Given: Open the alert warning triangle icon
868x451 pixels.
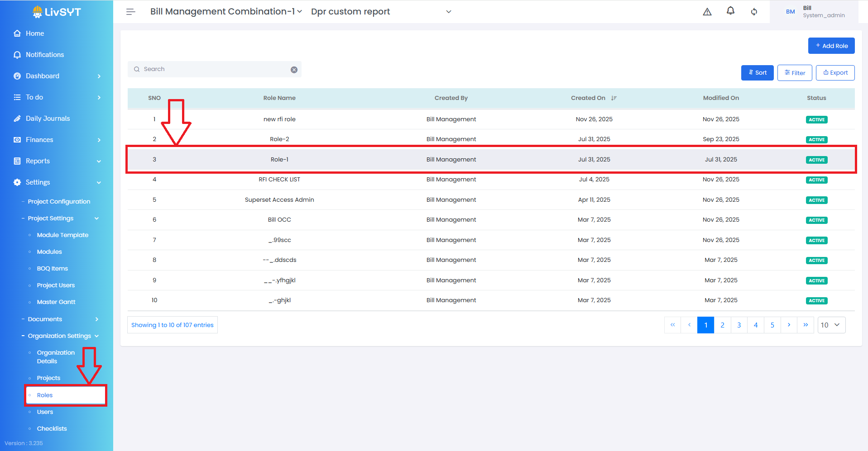Looking at the screenshot, I should coord(707,12).
